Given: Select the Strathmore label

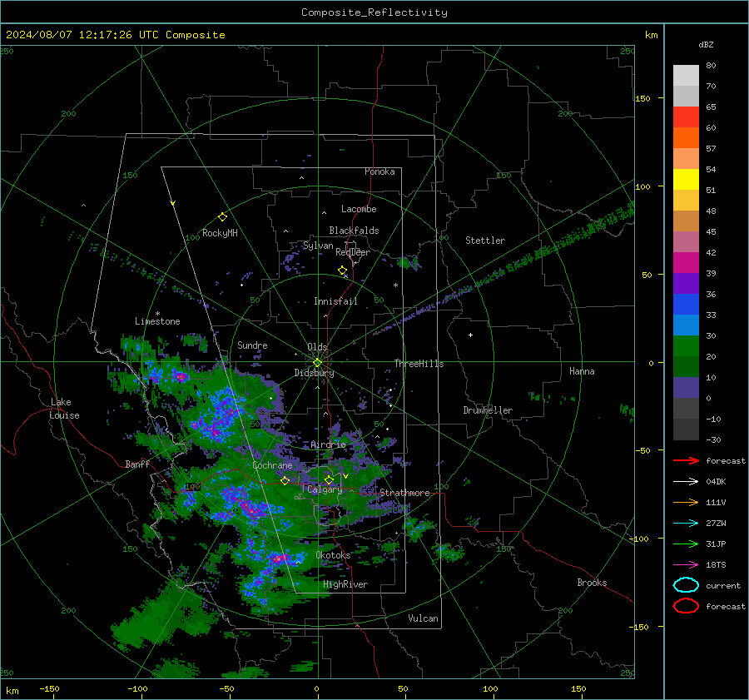Looking at the screenshot, I should click(x=404, y=493).
